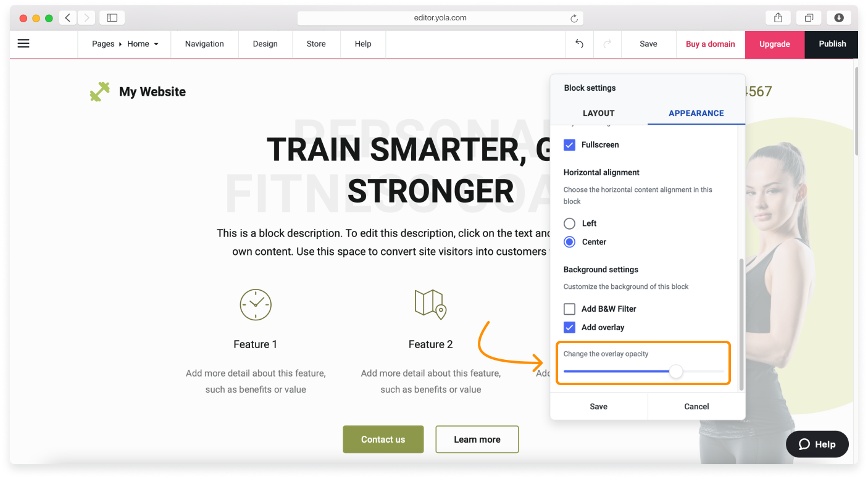Click the page's vertical scrollbar
The width and height of the screenshot is (868, 479).
pos(856,111)
